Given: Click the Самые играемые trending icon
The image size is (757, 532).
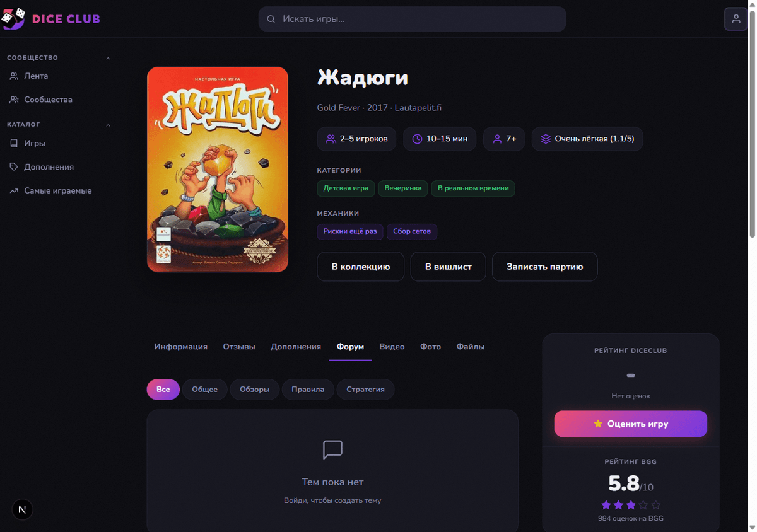Looking at the screenshot, I should point(14,191).
